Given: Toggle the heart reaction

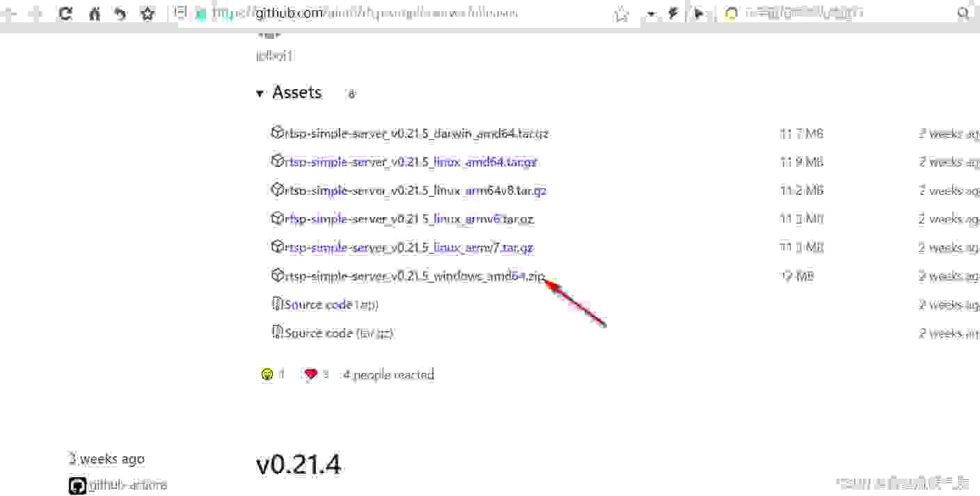Looking at the screenshot, I should point(310,374).
